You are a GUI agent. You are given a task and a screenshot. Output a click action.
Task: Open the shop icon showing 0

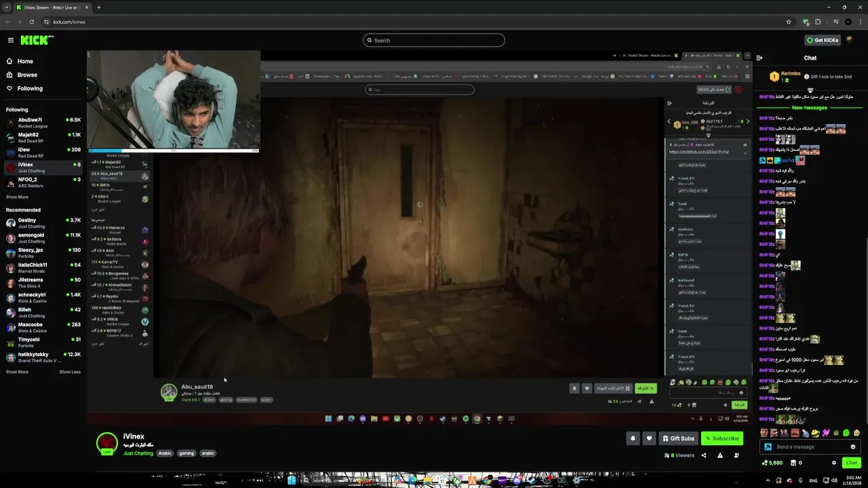[x=795, y=463]
